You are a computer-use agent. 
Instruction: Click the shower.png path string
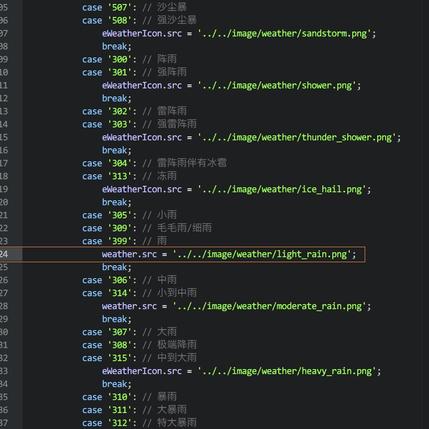pos(277,85)
